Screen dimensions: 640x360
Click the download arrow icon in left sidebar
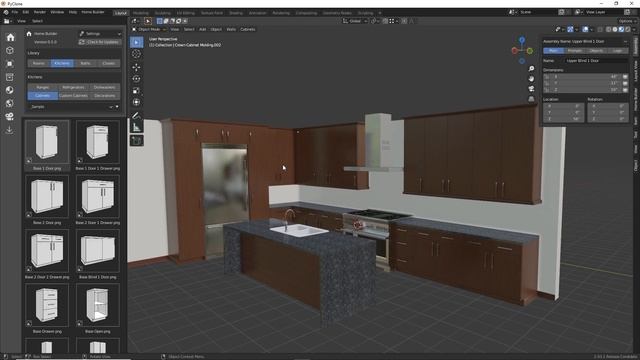click(10, 130)
